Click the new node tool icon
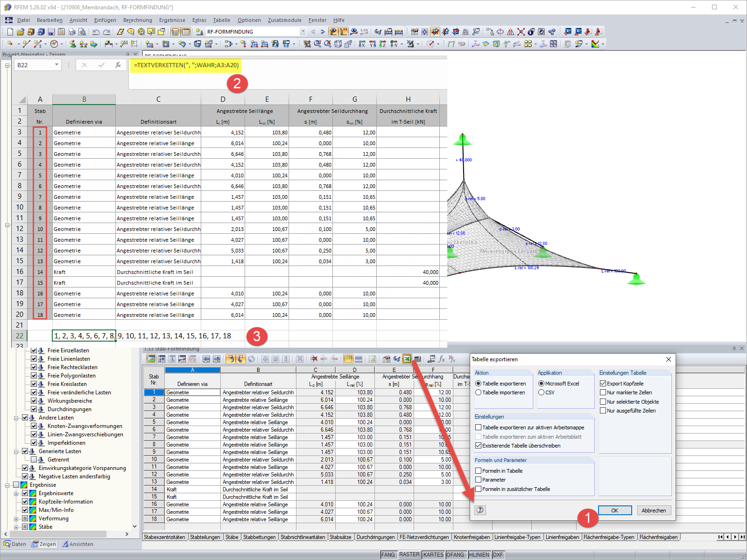The image size is (747, 560). pyautogui.click(x=10, y=44)
